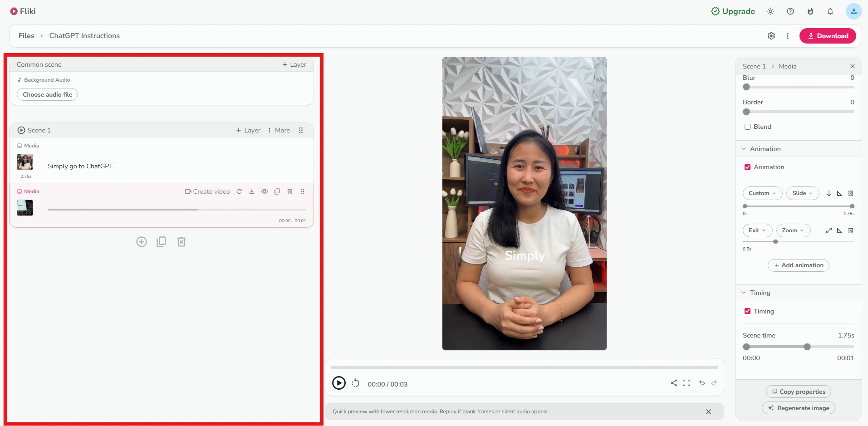This screenshot has height=426, width=868.
Task: Adjust the Scene time slider handle
Action: pyautogui.click(x=807, y=347)
